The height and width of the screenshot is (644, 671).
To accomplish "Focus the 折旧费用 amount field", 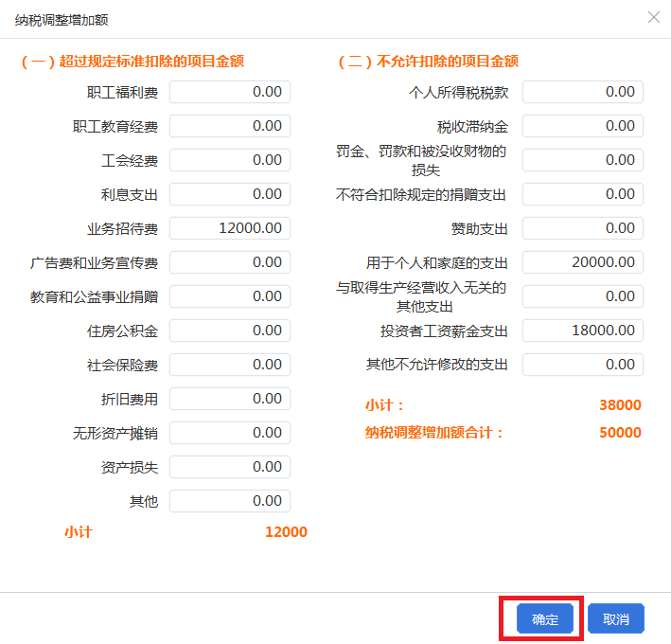I will [x=230, y=399].
